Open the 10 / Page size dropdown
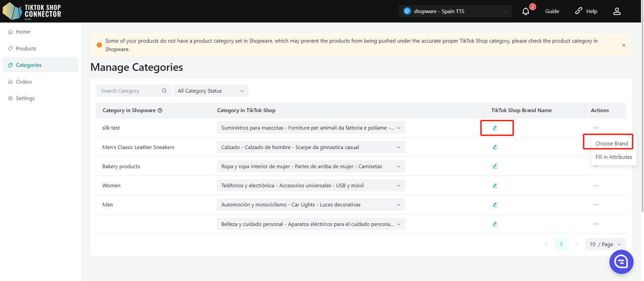Viewport: 644px width, 281px height. pos(605,244)
